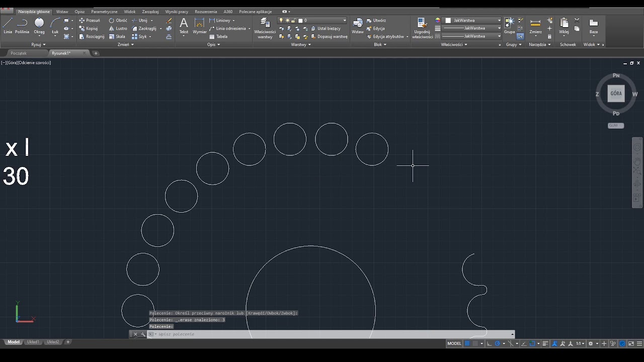Click the Rozciągnij stretch tool
The image size is (644, 362).
click(92, 36)
